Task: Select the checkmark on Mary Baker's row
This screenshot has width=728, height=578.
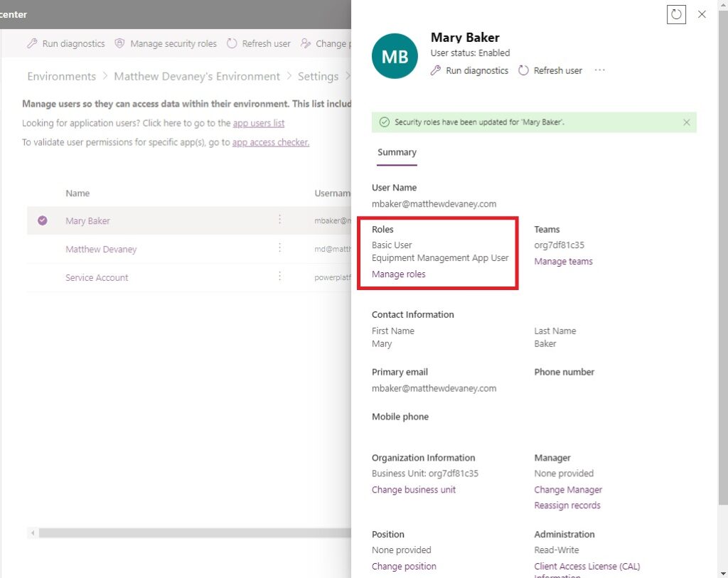Action: [x=42, y=221]
